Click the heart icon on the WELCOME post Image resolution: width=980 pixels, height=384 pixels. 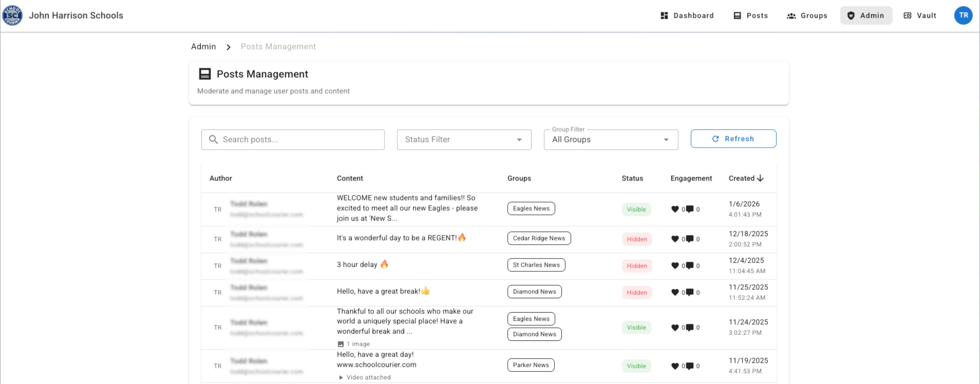675,209
